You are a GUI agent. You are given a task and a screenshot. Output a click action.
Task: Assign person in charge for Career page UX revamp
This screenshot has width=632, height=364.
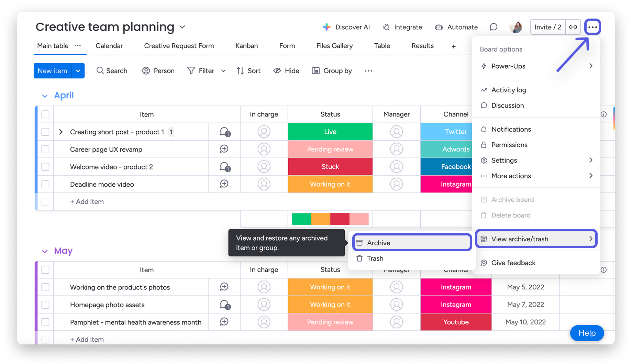click(x=264, y=149)
